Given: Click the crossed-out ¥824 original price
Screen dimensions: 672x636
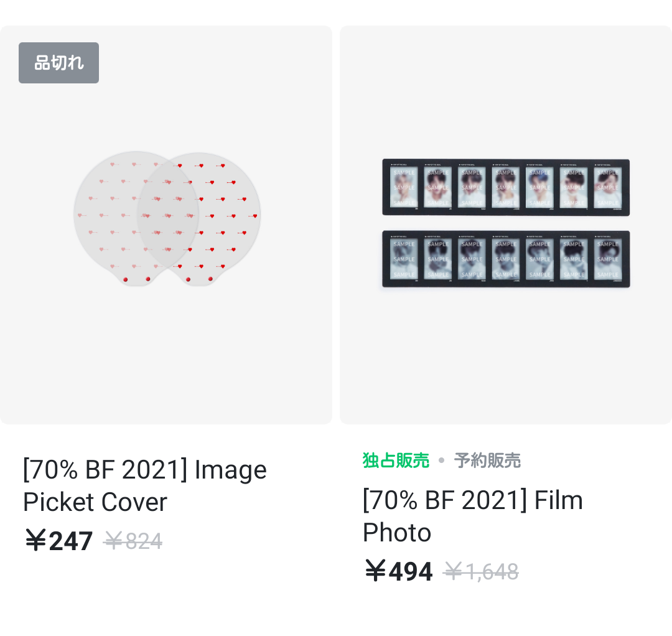Looking at the screenshot, I should (x=133, y=541).
